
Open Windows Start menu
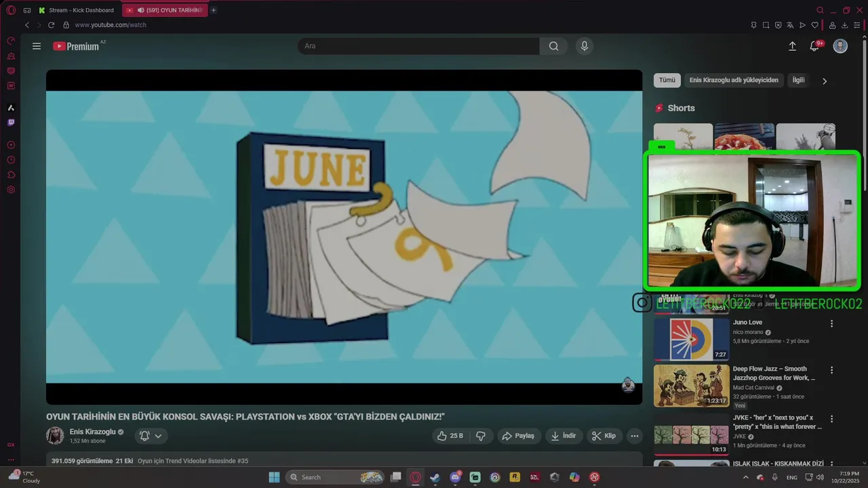[274, 477]
